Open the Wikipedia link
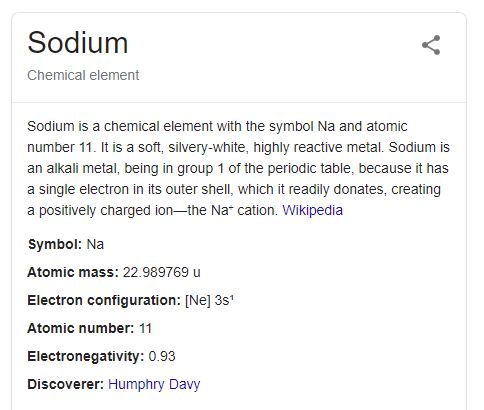This screenshot has height=410, width=484. click(x=312, y=210)
